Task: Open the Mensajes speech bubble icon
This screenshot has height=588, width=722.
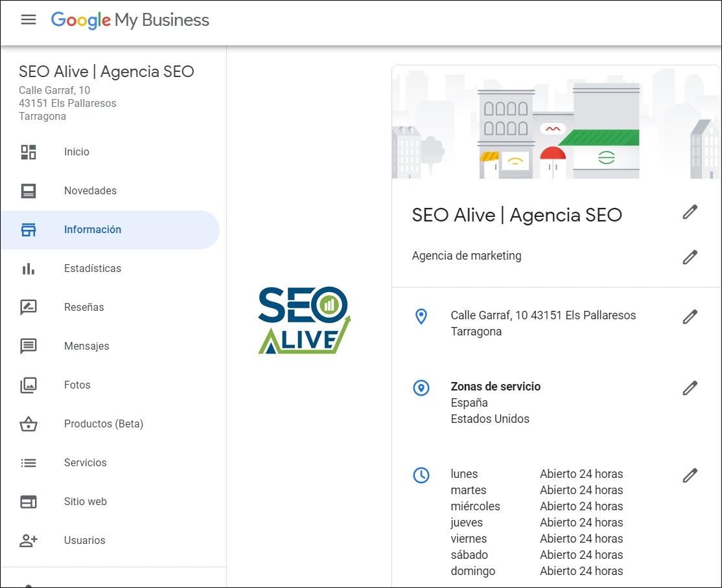Action: (29, 346)
